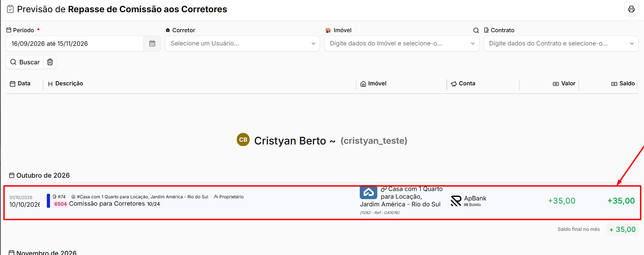
Task: Open the Imóvel search dropdown
Action: click(402, 44)
